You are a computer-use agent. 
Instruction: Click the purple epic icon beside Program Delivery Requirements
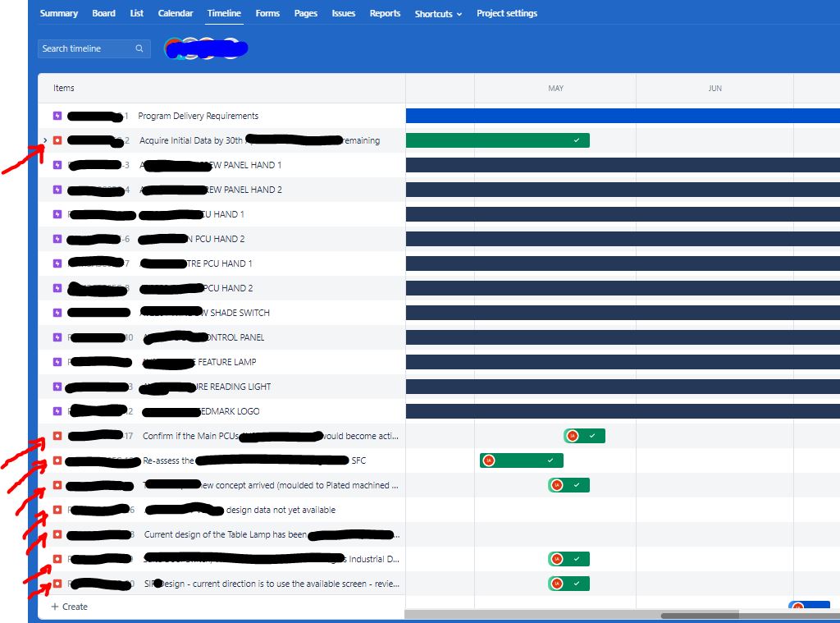(x=56, y=116)
